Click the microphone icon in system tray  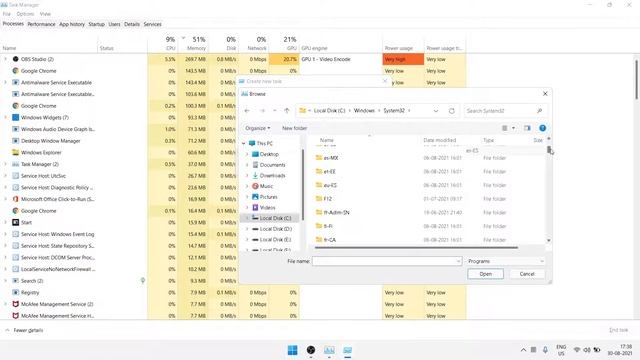pyautogui.click(x=545, y=350)
